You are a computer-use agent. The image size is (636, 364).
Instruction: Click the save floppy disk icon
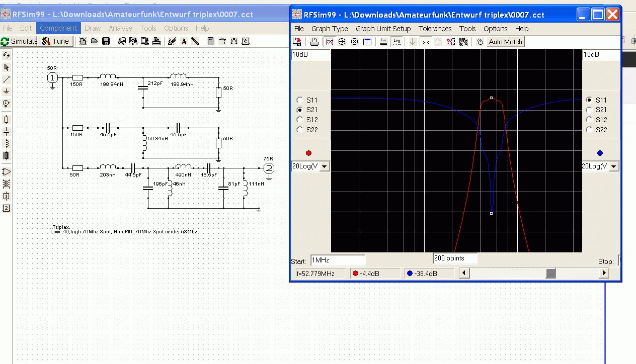pyautogui.click(x=106, y=41)
